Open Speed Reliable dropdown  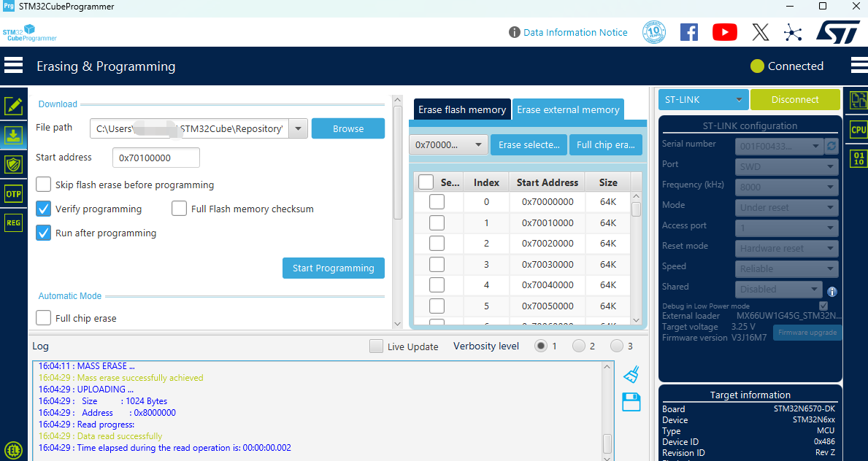tap(786, 269)
